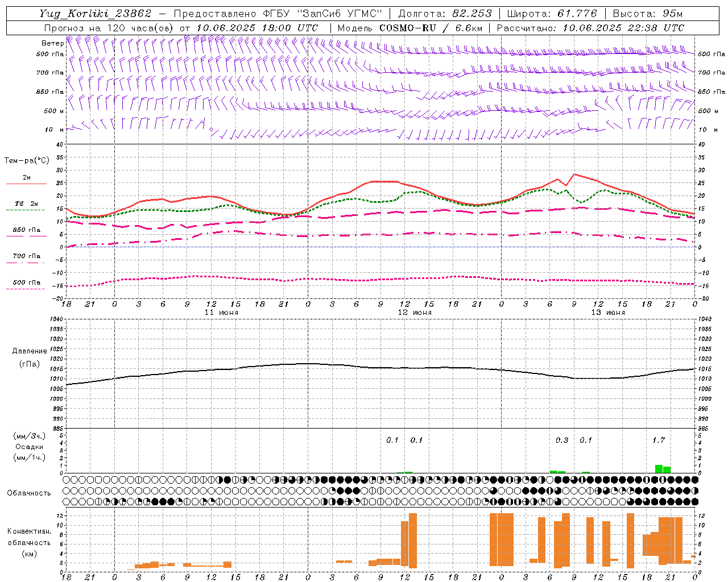The image size is (728, 582).
Task: Click the tall green precipitation bar below 1.7
Action: [x=659, y=469]
